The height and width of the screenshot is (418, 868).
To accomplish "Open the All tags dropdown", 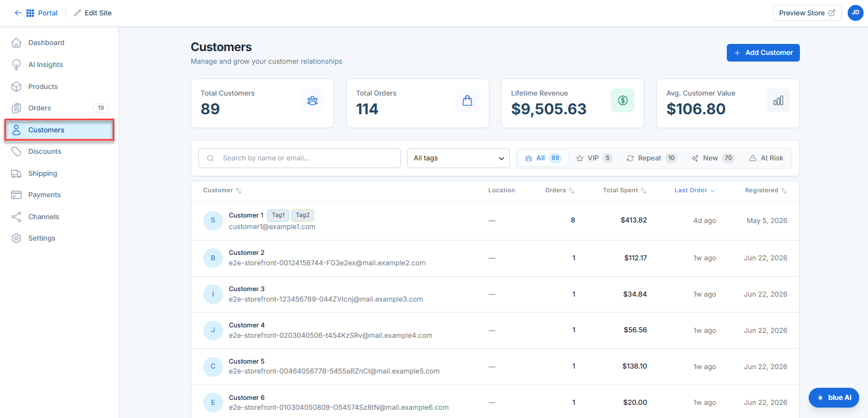I will tap(458, 158).
